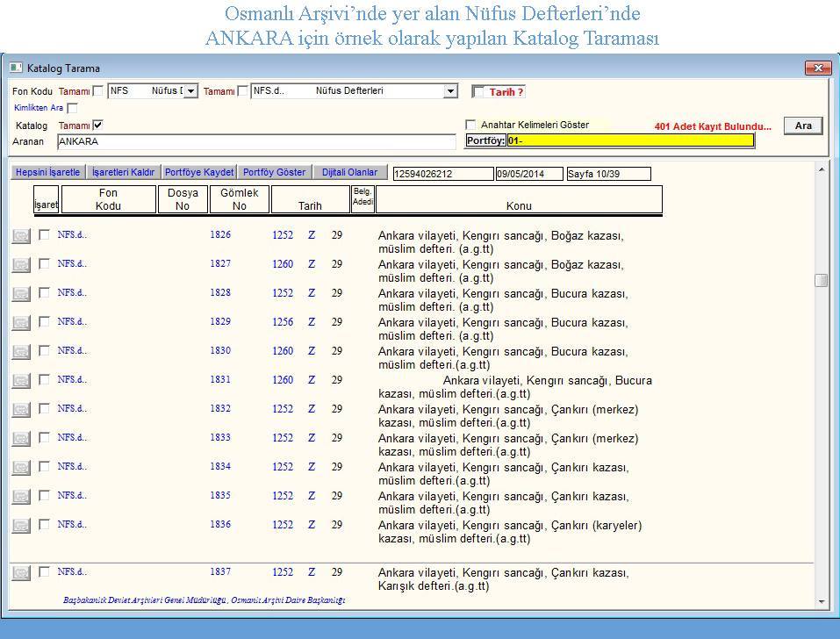Click 401 Adet Kayıt Bulundu status text

point(713,126)
